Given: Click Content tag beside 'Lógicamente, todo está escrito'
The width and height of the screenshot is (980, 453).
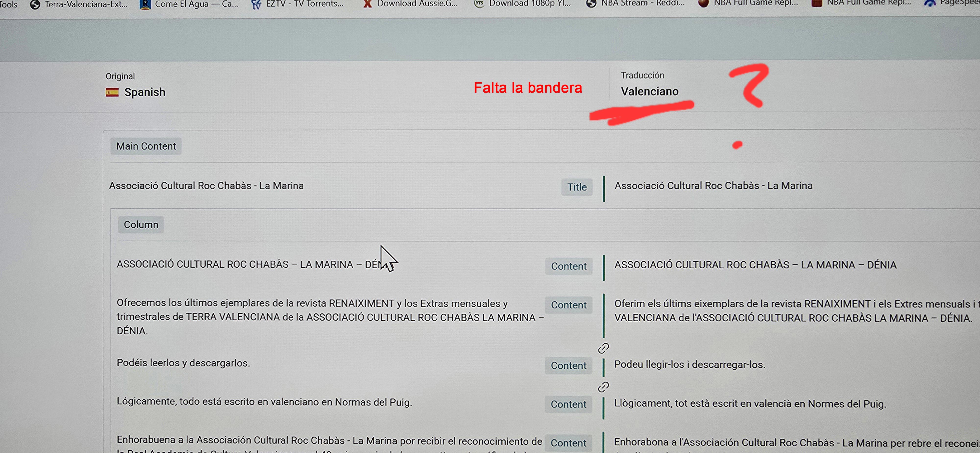Looking at the screenshot, I should click(x=568, y=404).
